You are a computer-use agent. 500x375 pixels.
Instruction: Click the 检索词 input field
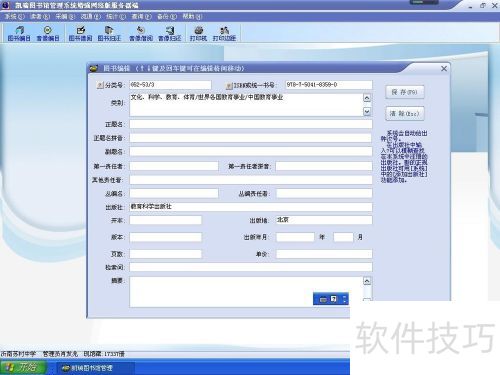coord(251,267)
